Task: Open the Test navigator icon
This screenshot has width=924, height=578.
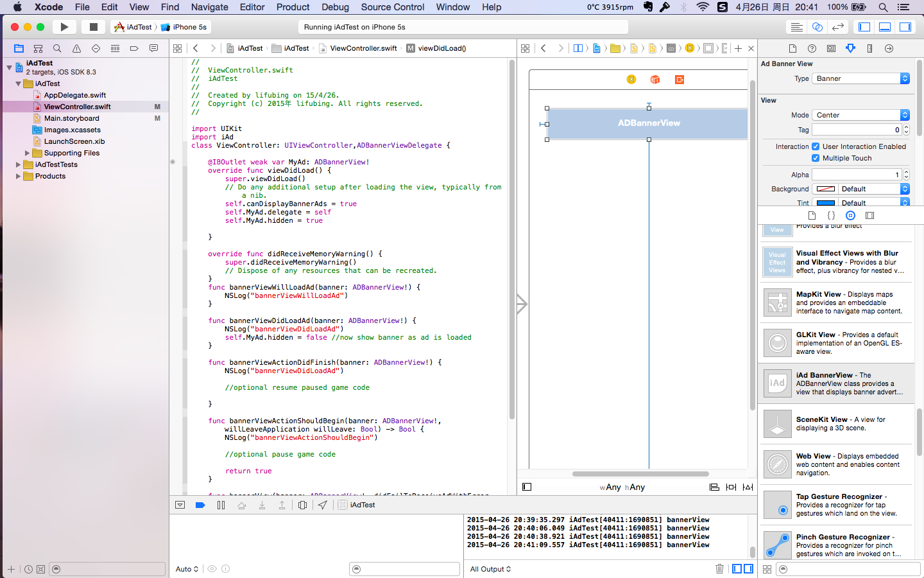Action: (x=96, y=48)
